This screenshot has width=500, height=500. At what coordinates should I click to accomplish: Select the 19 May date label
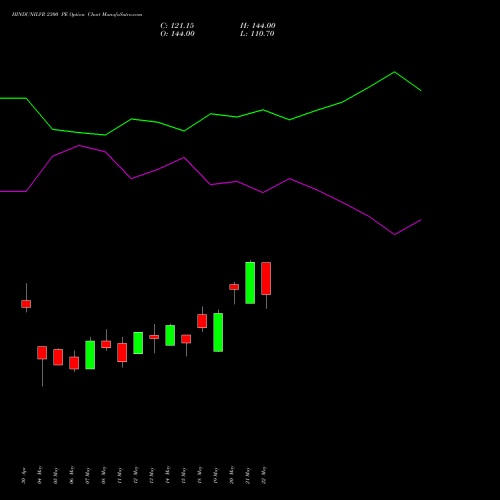[x=216, y=475]
